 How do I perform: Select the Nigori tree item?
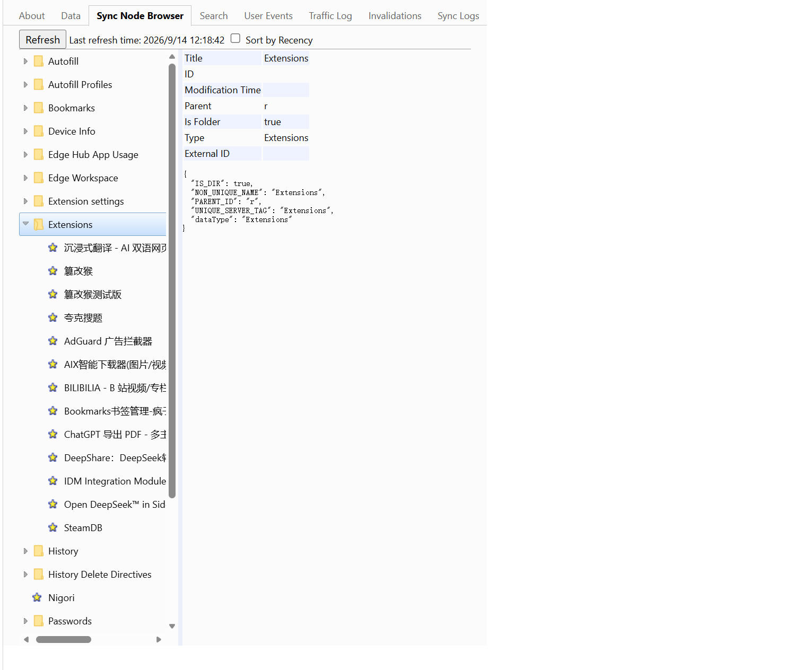(x=62, y=597)
